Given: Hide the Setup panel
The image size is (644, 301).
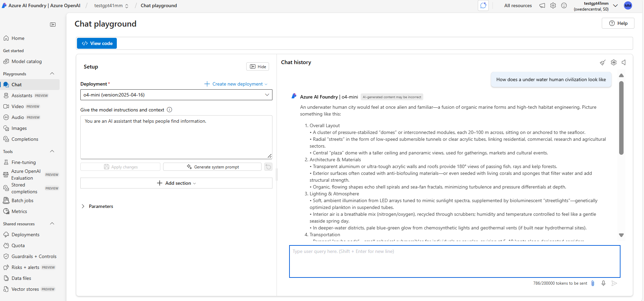Looking at the screenshot, I should (258, 66).
